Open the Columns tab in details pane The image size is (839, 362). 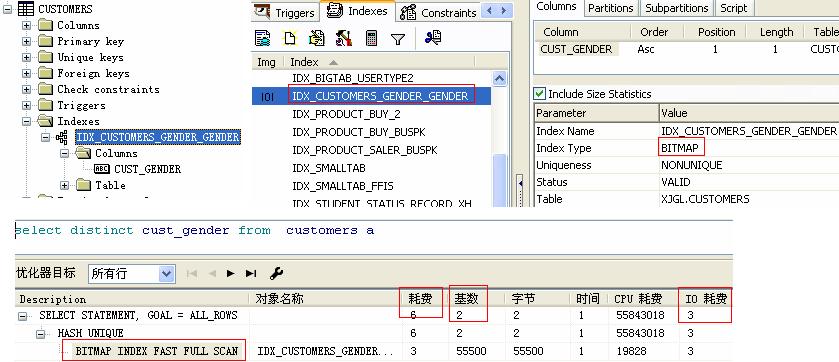556,7
